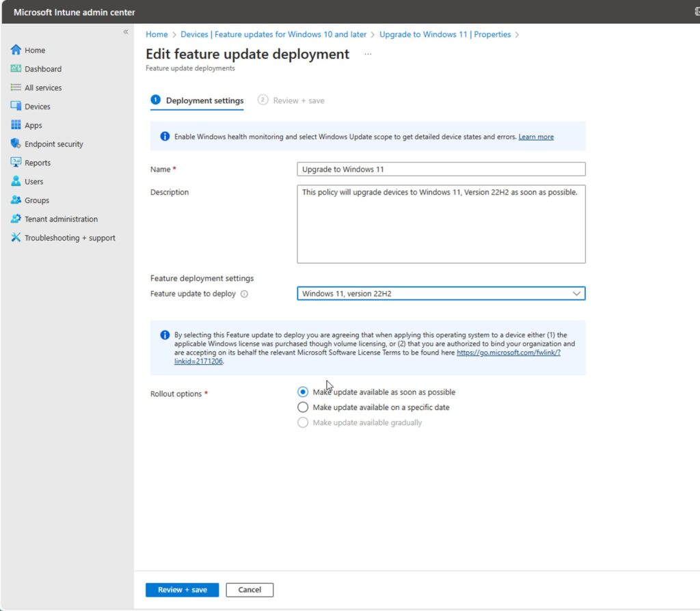Switch to the Deployment settings tab
Viewport: 700px width, 611px height.
click(202, 100)
